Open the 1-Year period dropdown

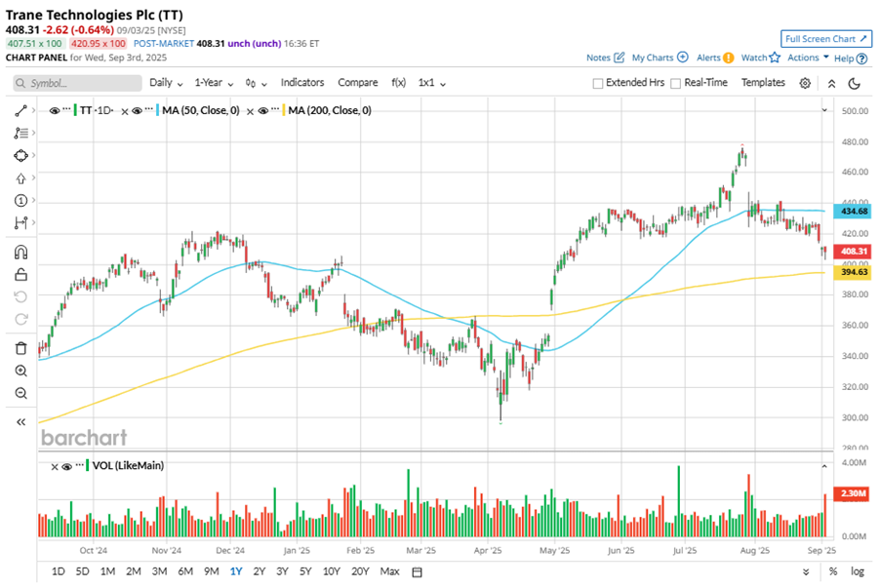coord(214,83)
